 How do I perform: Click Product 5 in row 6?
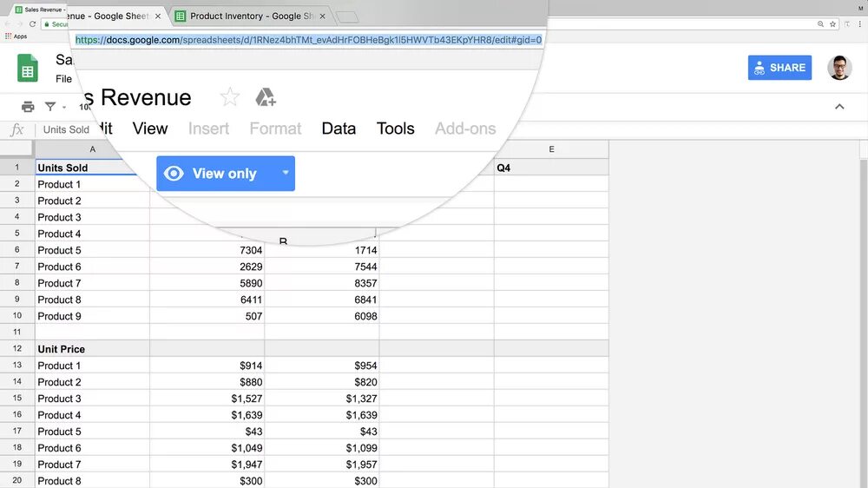pos(93,250)
